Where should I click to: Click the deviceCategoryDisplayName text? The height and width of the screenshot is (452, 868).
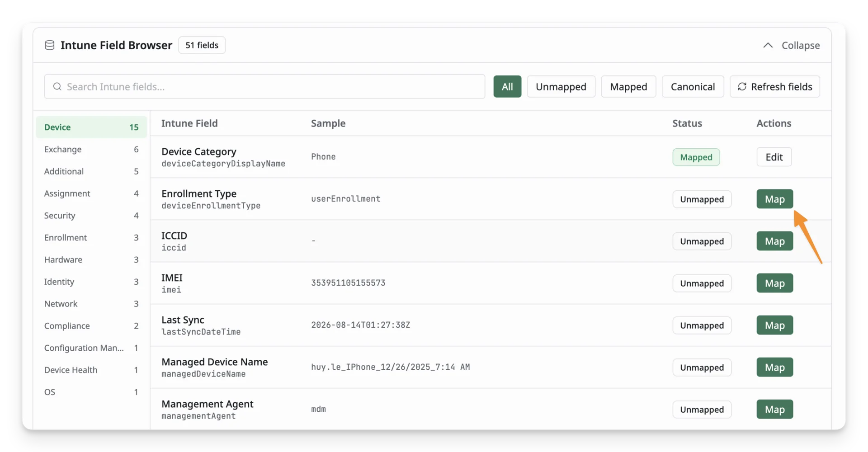[x=223, y=164]
